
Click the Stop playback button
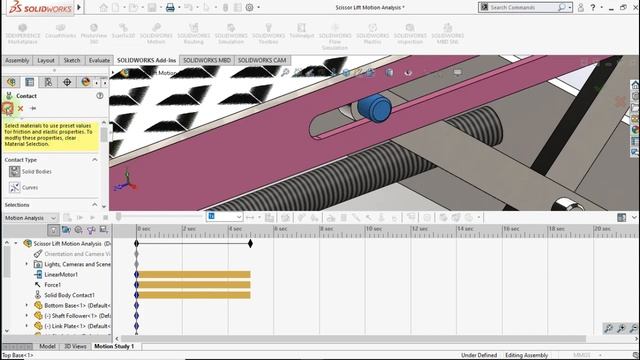(105, 218)
